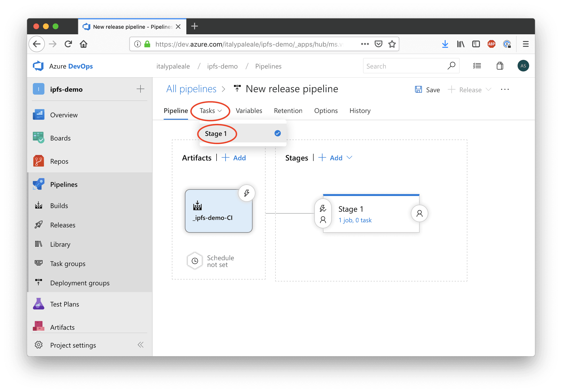Viewport: 562px width, 392px height.
Task: Open the AS user profile avatar
Action: coord(523,66)
